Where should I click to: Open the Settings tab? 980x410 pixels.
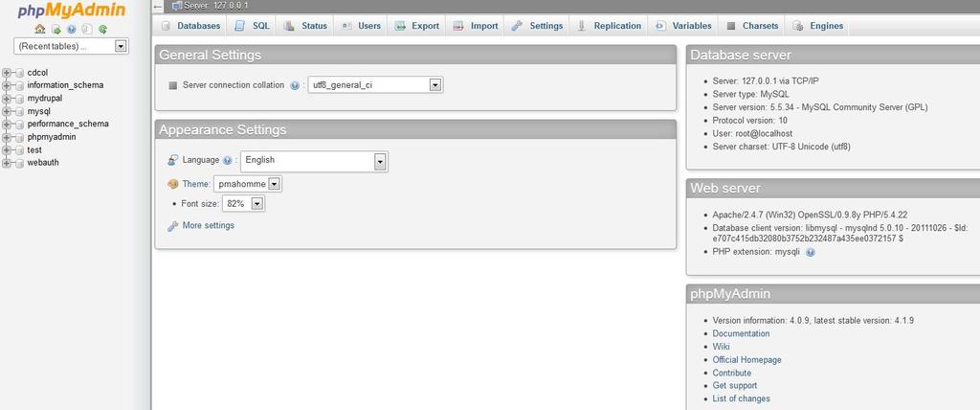tap(538, 26)
